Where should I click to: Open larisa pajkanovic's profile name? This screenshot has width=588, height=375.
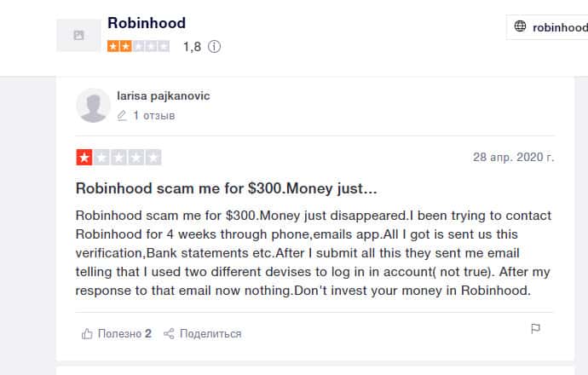coord(163,95)
